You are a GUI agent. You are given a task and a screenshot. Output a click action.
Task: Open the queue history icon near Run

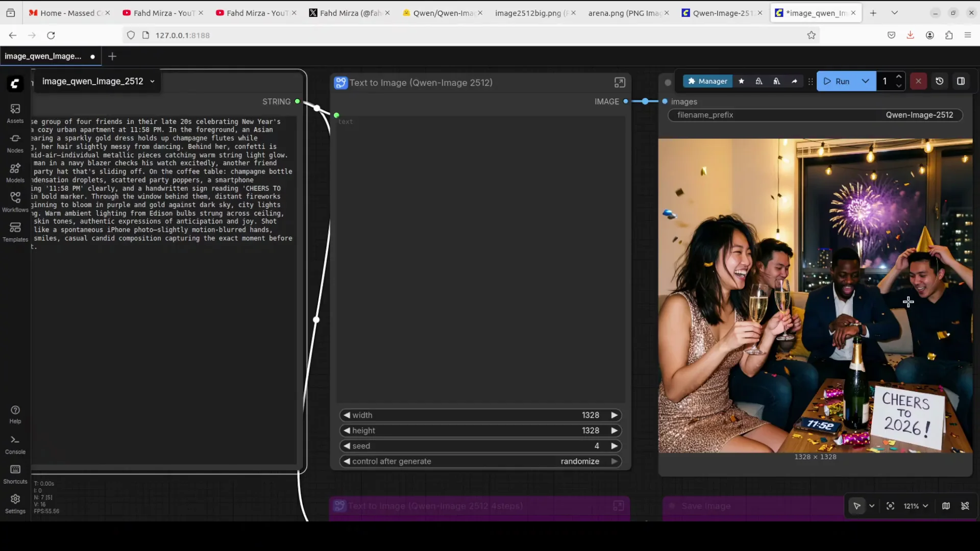(x=940, y=81)
